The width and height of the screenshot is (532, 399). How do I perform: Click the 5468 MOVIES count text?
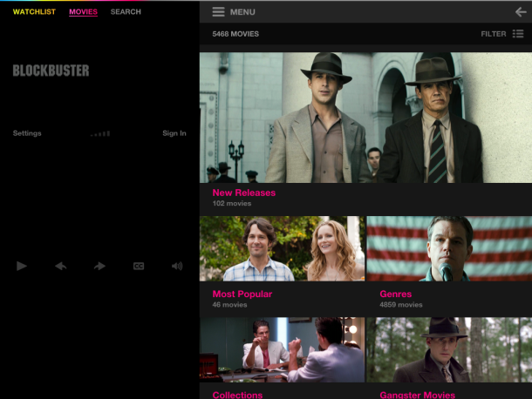click(x=235, y=34)
